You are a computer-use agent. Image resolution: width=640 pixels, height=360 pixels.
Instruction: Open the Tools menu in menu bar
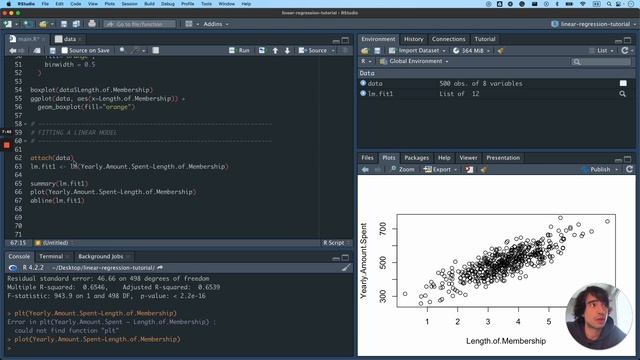tap(207, 4)
